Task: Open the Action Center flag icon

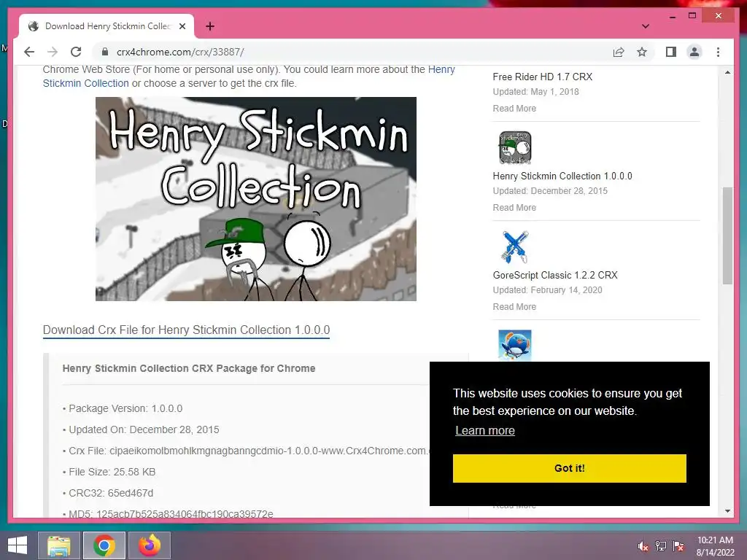Action: [x=678, y=546]
